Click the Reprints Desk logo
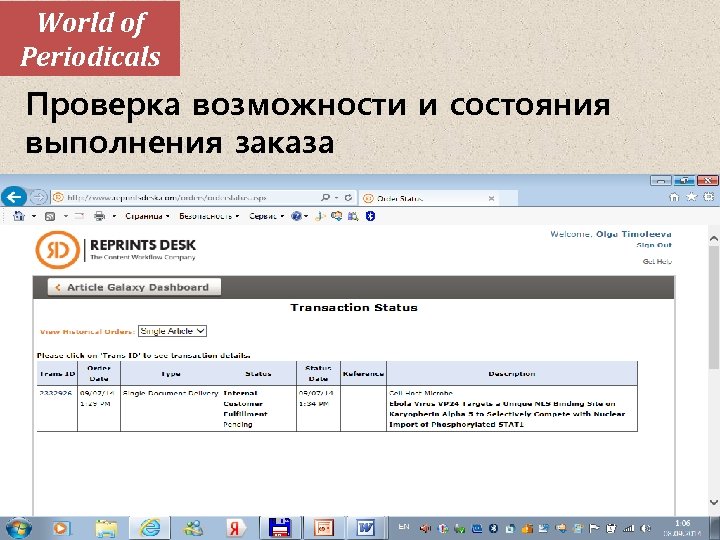This screenshot has height=540, width=720. click(116, 249)
